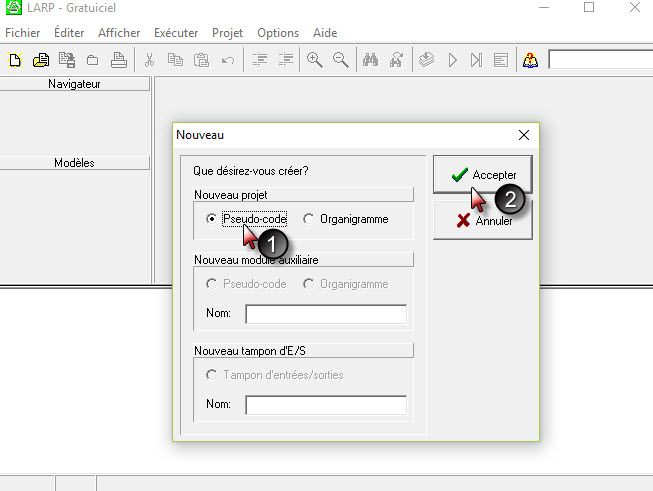653x491 pixels.
Task: Click the Undo arrow icon
Action: 227,61
